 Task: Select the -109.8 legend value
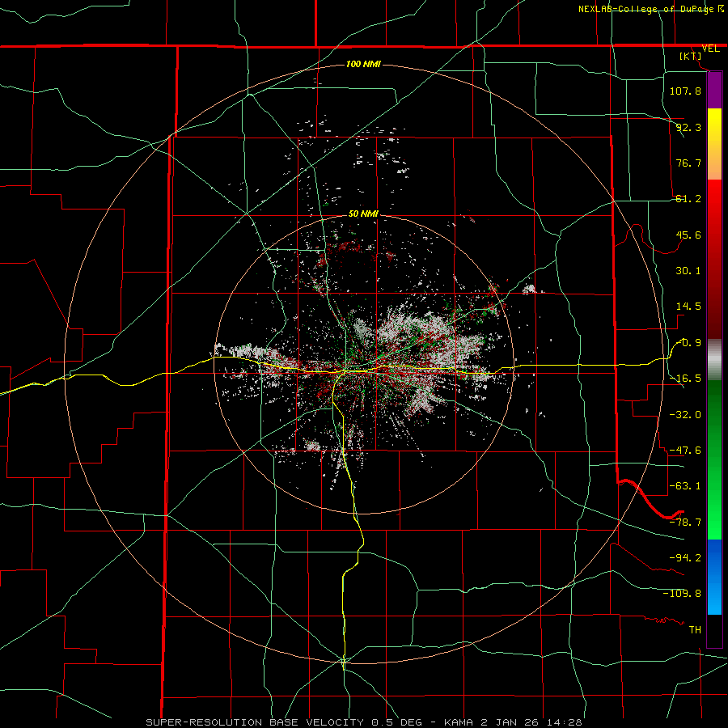pyautogui.click(x=682, y=594)
